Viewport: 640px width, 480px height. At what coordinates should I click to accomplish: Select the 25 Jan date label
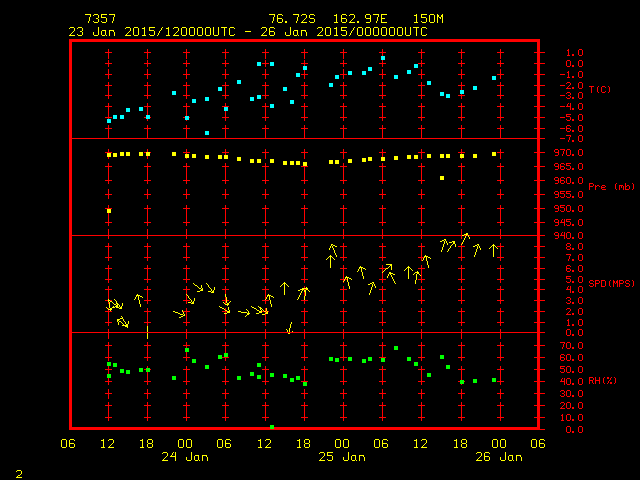click(342, 457)
